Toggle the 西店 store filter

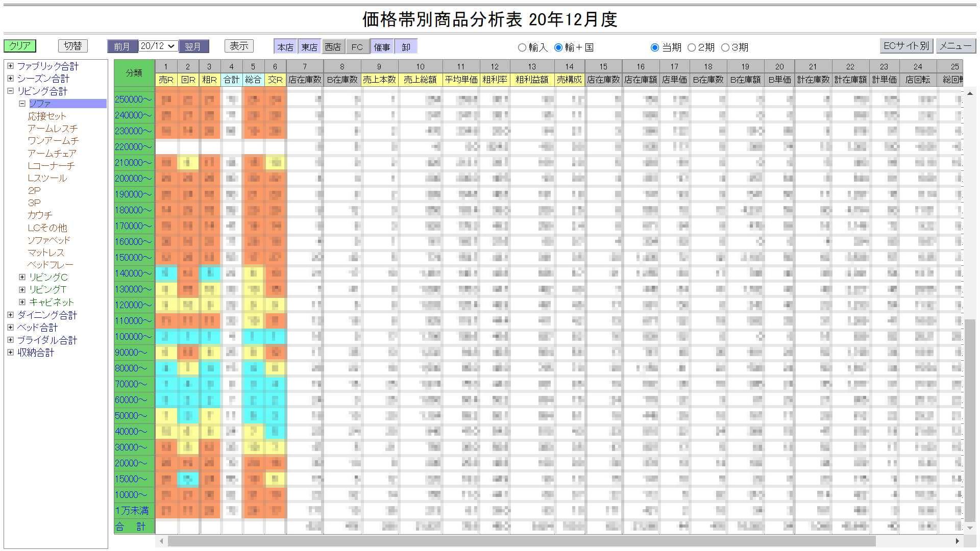(x=333, y=47)
